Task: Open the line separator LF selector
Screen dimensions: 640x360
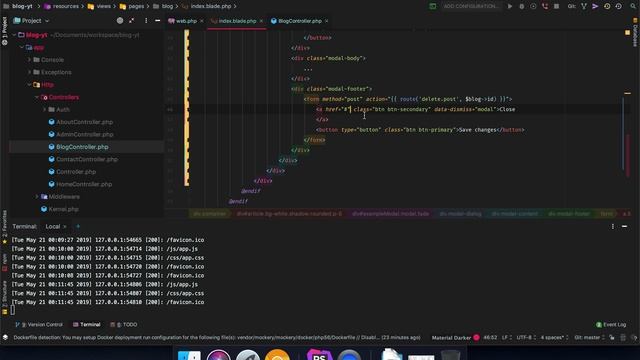Action: pos(507,338)
